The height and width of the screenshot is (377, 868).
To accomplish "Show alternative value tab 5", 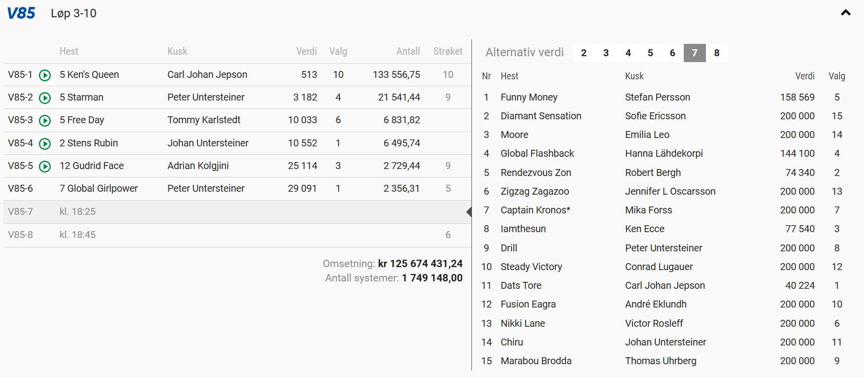I will [650, 53].
